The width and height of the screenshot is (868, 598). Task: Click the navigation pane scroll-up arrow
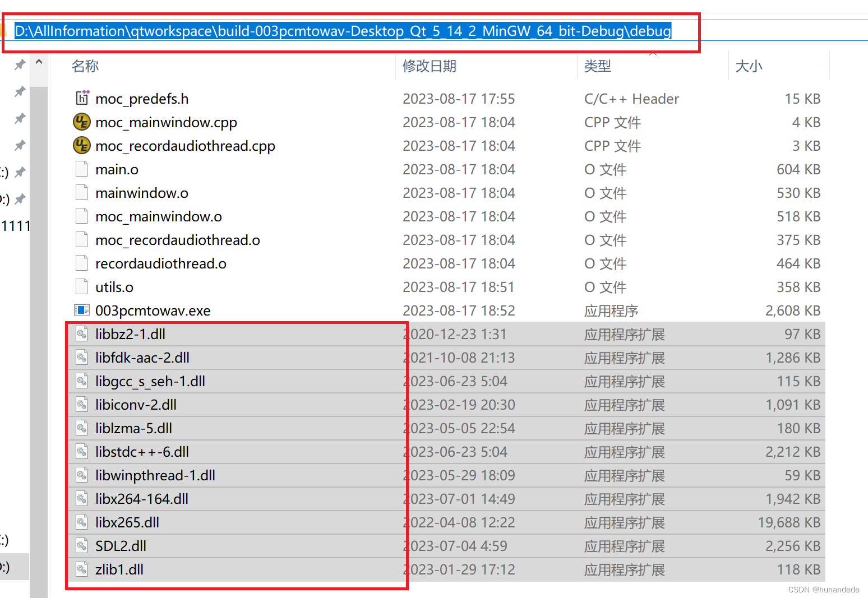(39, 62)
